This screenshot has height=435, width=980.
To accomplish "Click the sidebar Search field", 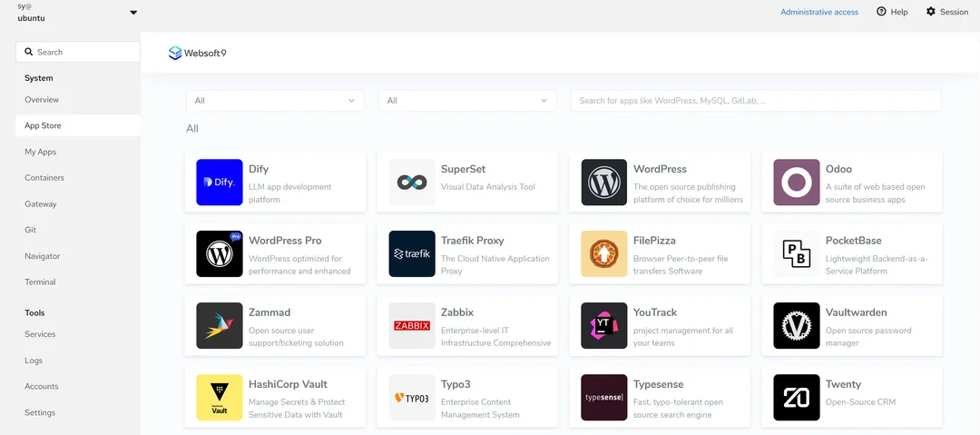I will coord(78,52).
